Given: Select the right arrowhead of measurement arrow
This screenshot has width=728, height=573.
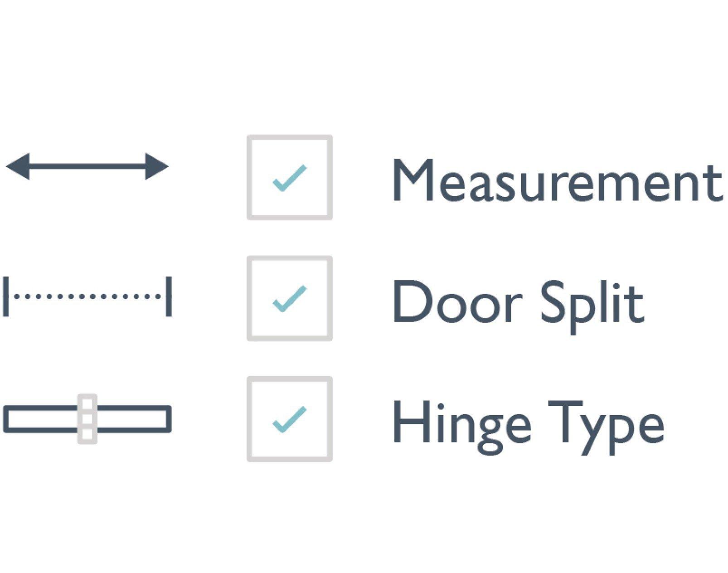Looking at the screenshot, I should coord(157,166).
